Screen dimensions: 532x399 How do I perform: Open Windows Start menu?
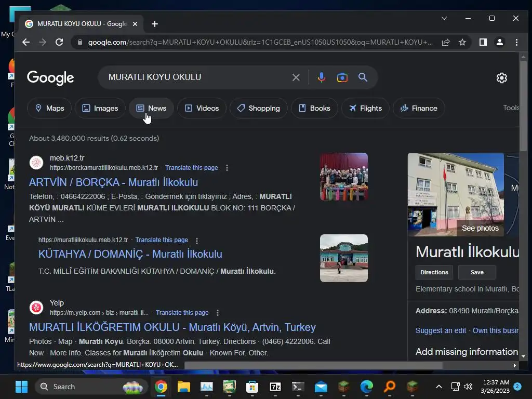[21, 387]
